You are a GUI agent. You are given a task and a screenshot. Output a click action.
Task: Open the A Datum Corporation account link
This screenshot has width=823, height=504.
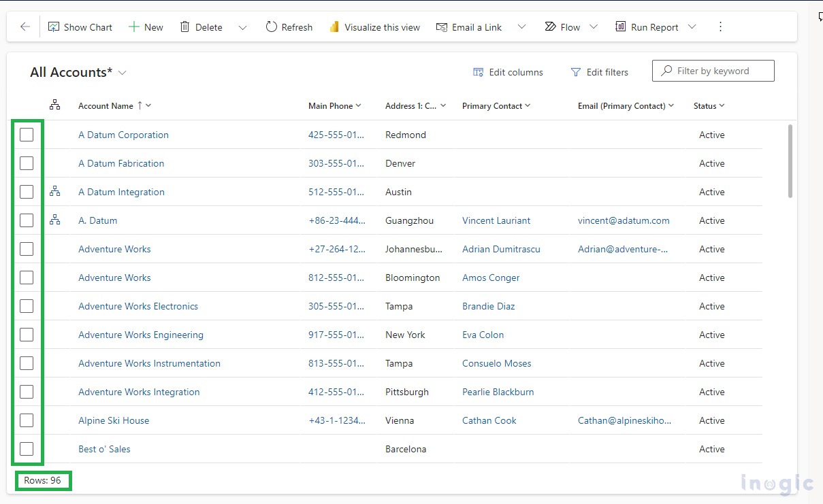coord(123,135)
